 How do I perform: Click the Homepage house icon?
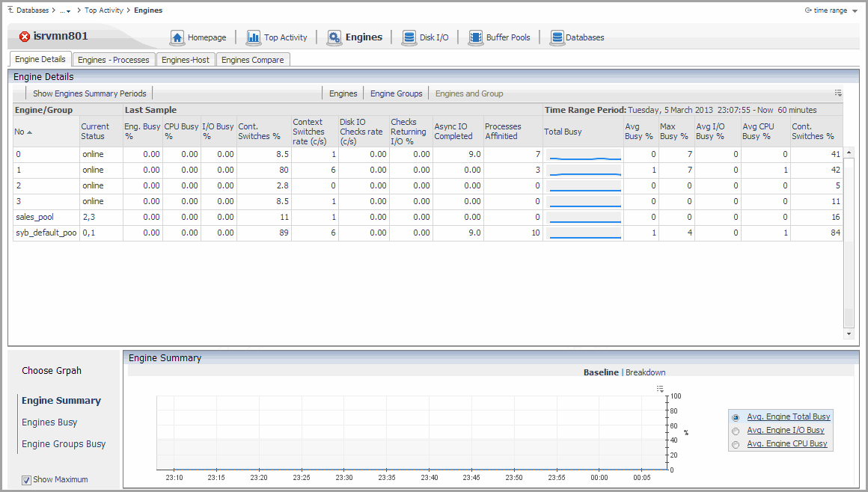[x=177, y=37]
